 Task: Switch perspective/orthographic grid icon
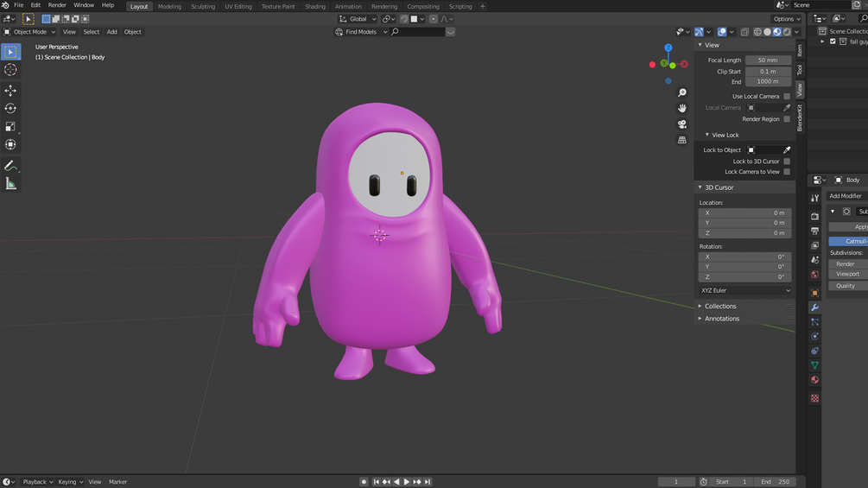pyautogui.click(x=682, y=140)
